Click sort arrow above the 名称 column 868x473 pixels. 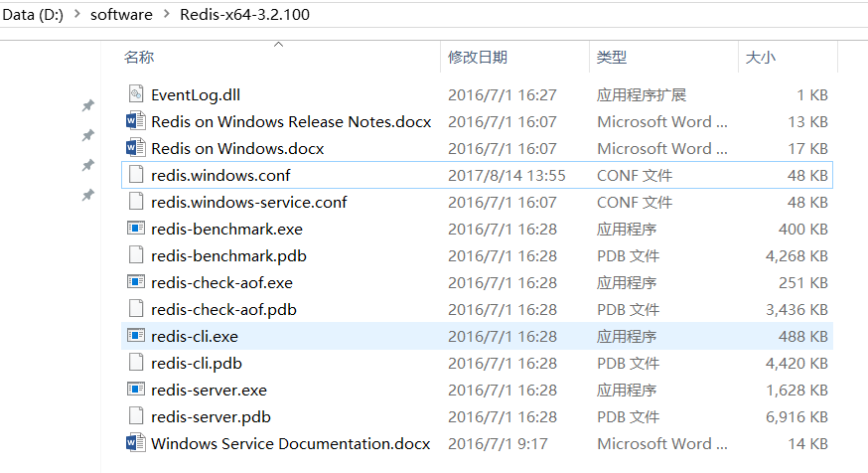pos(278,45)
